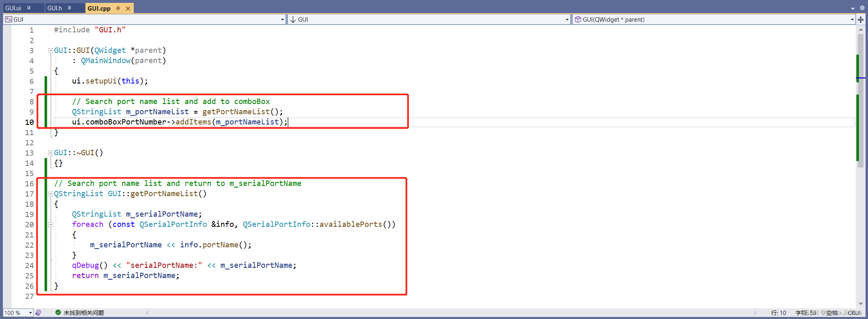Collapse the getPortNameList function block
868x319 pixels.
point(51,194)
